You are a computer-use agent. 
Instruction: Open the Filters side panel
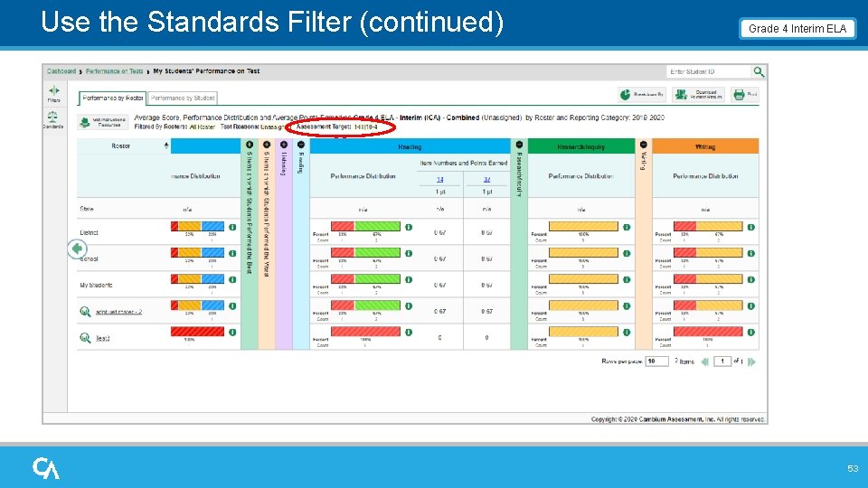coord(54,93)
